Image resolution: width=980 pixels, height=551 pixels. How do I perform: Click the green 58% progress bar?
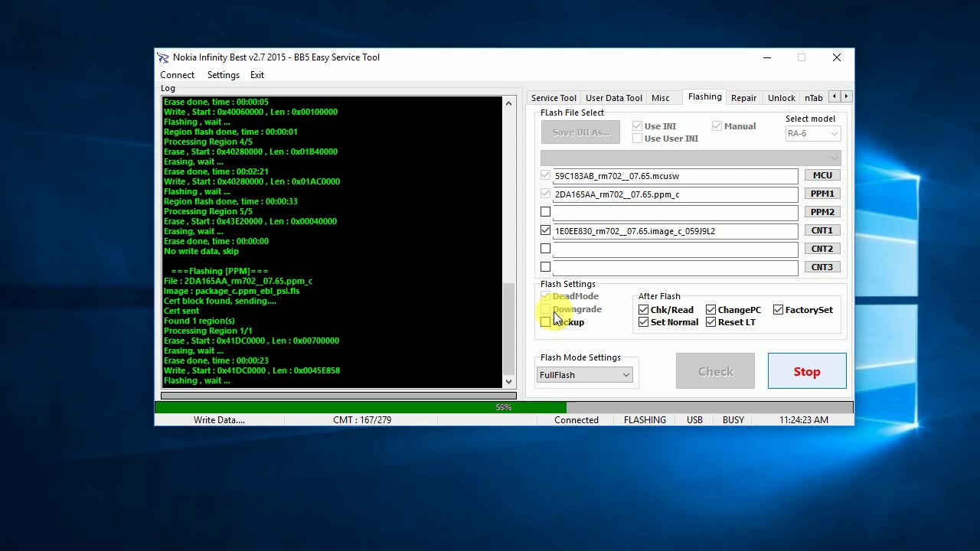pos(504,407)
